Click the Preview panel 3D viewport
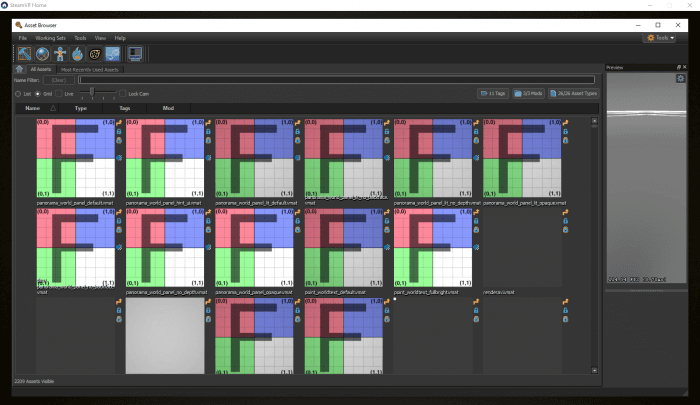This screenshot has width=700, height=405. 646,178
